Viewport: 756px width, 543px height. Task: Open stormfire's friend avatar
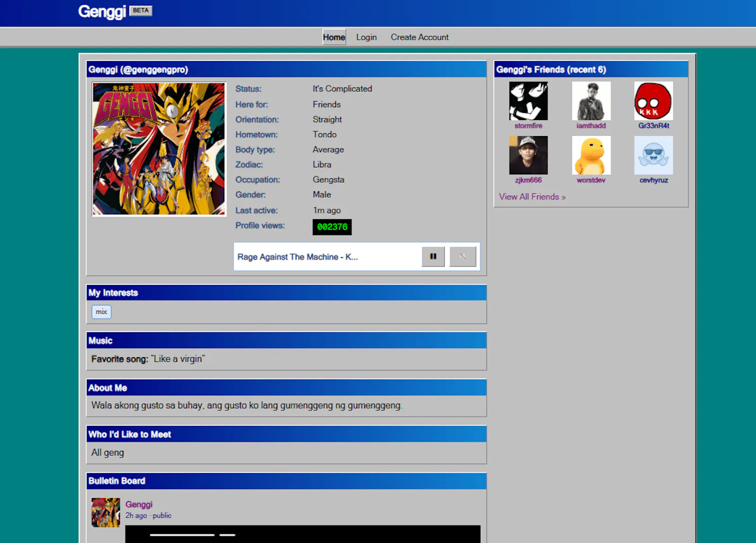[x=528, y=101]
